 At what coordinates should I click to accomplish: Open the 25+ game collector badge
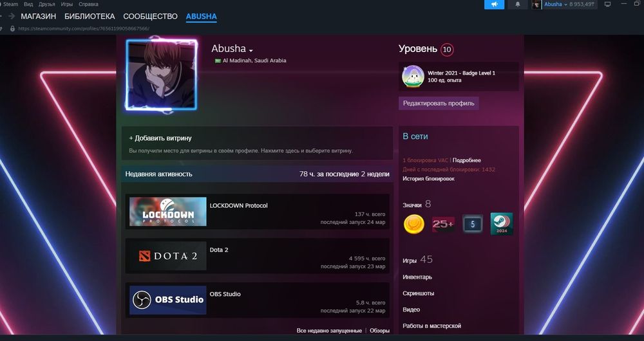443,224
